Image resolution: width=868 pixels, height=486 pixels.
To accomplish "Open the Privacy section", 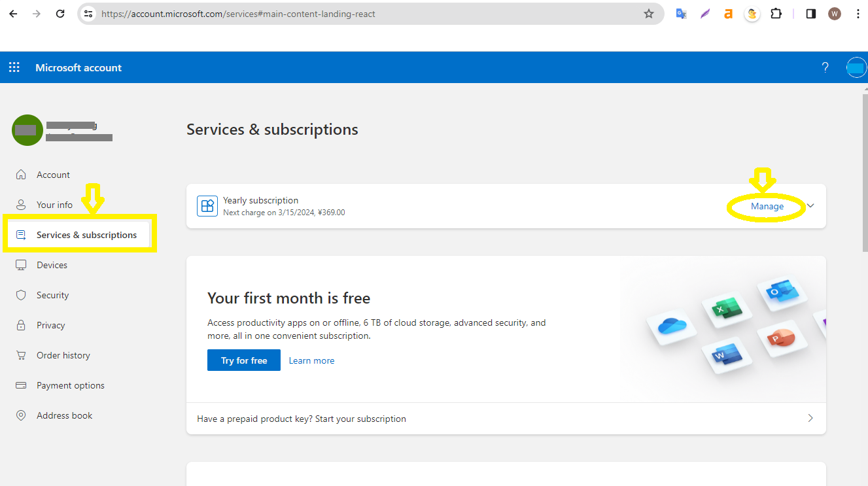I will tap(50, 325).
